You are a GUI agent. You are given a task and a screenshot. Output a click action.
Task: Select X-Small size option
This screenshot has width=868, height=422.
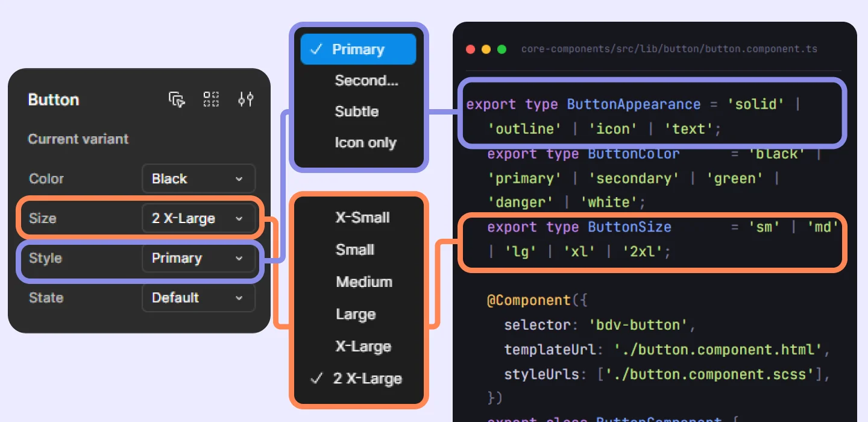[x=362, y=218]
